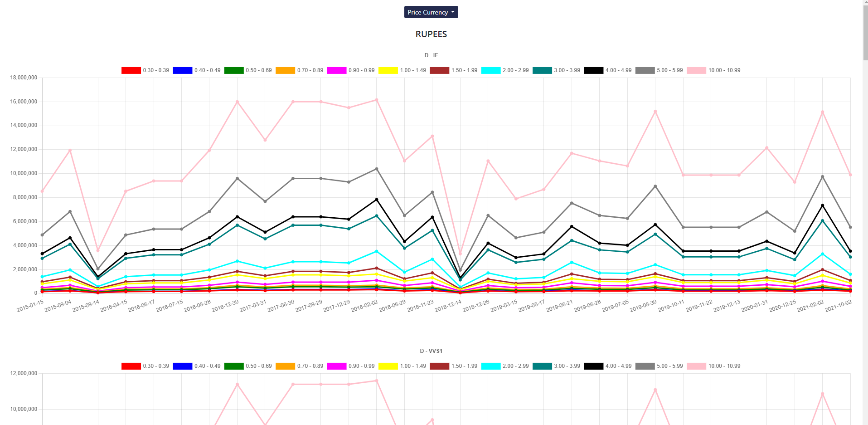
Task: Toggle yellow 1.00 - 1.49 swatch in D - IF legend
Action: tap(388, 70)
